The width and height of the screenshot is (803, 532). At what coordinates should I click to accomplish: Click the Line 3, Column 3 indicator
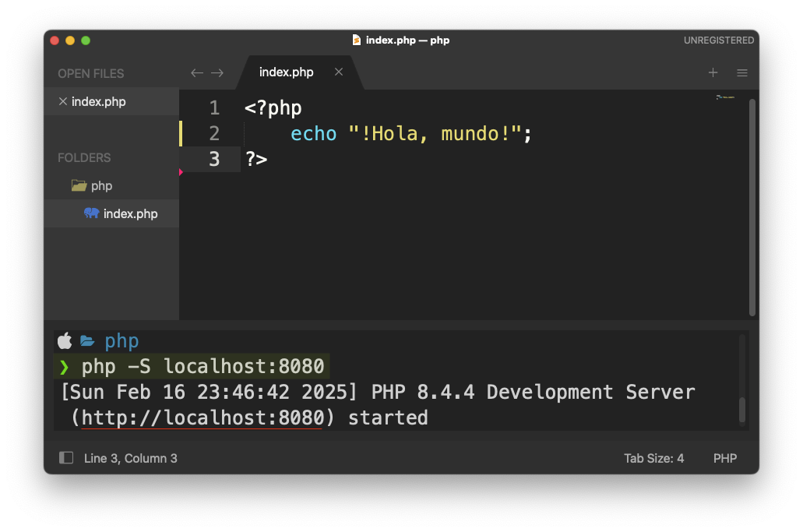click(130, 458)
